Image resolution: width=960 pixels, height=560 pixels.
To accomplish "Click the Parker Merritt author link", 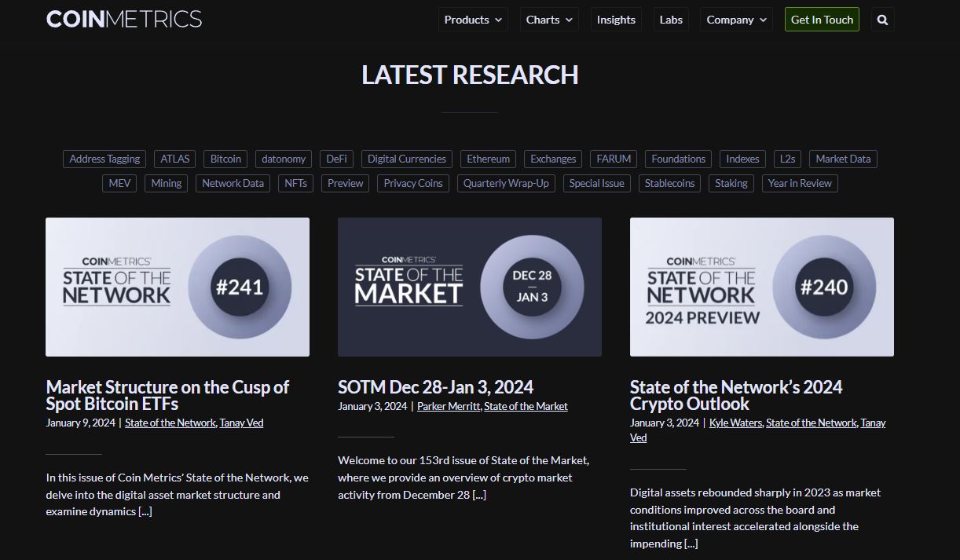I will point(449,406).
